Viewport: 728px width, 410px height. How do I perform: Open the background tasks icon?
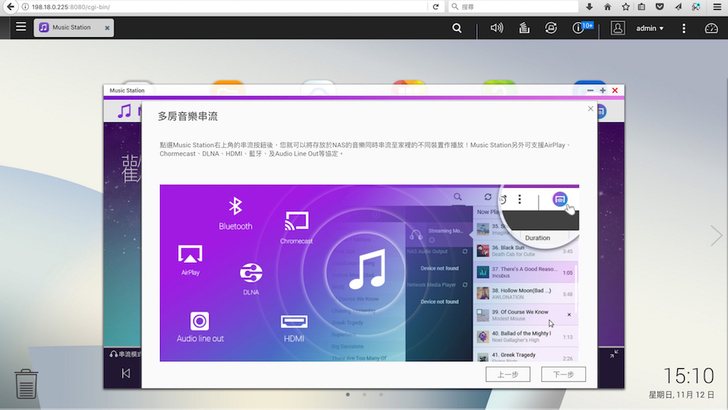point(523,28)
